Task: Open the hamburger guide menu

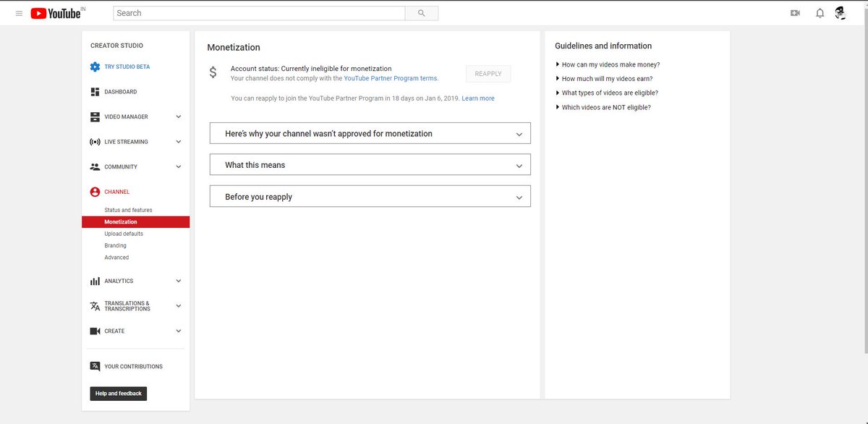Action: tap(19, 13)
